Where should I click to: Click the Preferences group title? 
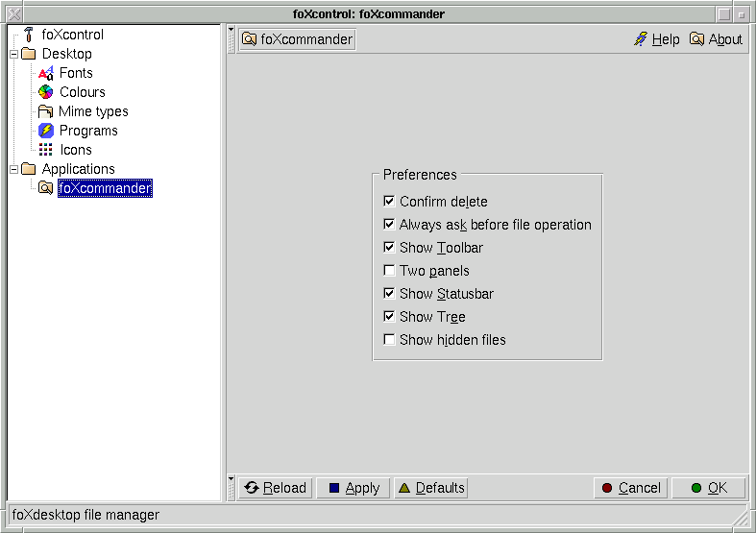(420, 175)
